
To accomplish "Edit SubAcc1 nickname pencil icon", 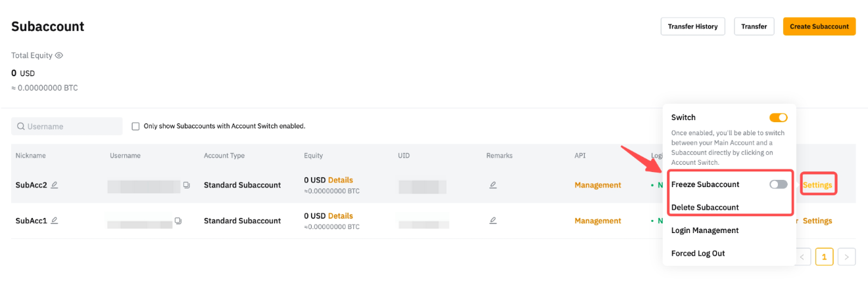I will 55,220.
